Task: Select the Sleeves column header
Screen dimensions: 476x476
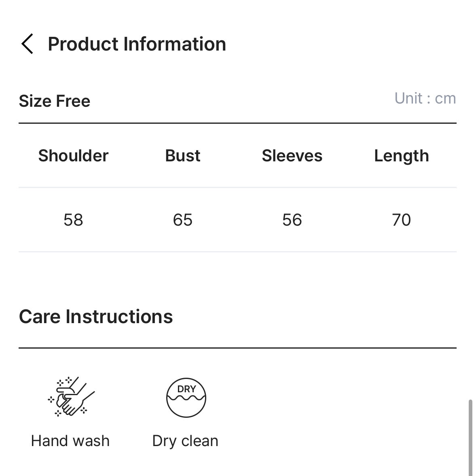Action: pos(292,156)
